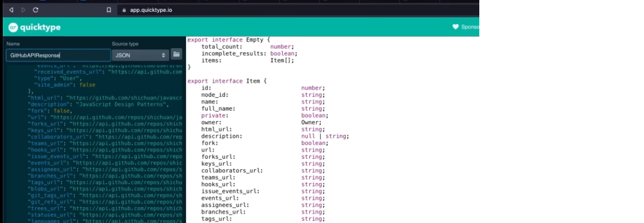Click the bookmark icon beside address bar

coord(109,10)
